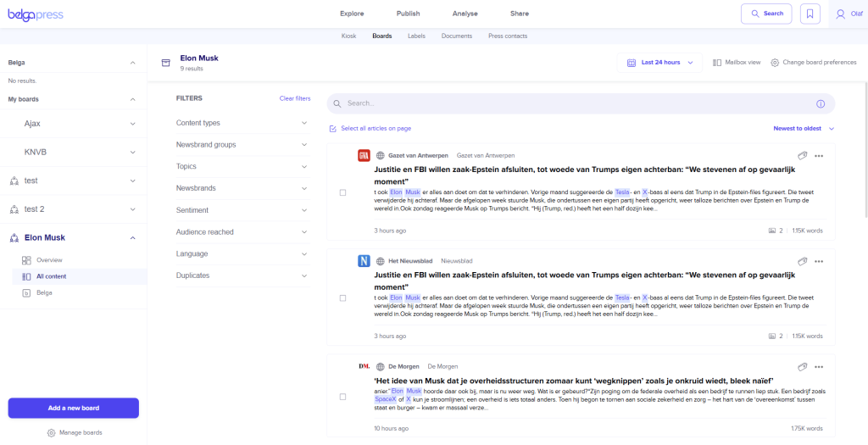Open the Analyse menu
The height and width of the screenshot is (445, 868).
(465, 14)
